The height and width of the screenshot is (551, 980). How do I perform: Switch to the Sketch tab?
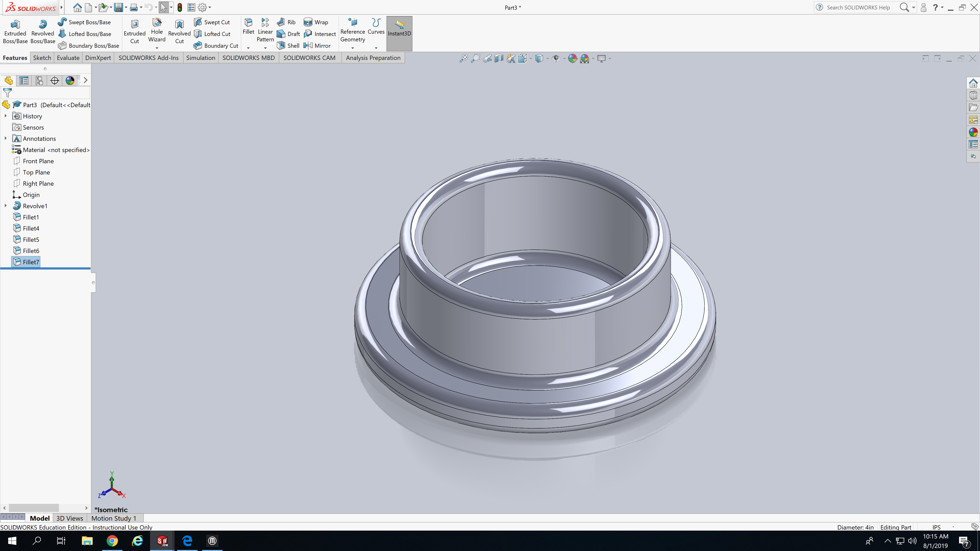click(x=42, y=58)
